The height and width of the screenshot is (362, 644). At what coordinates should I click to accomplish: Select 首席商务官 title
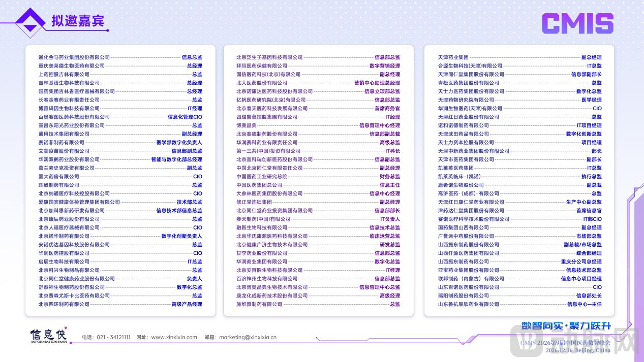[x=387, y=109]
